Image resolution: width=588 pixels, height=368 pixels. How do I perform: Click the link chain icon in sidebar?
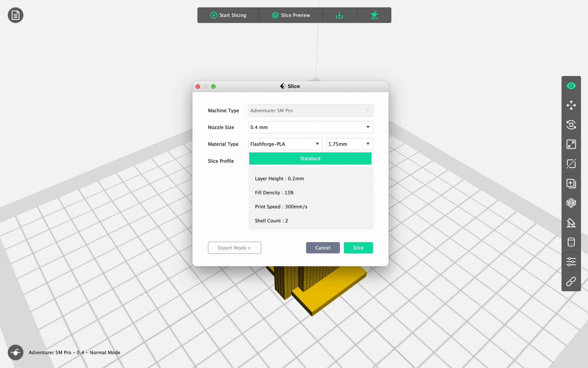coord(571,281)
